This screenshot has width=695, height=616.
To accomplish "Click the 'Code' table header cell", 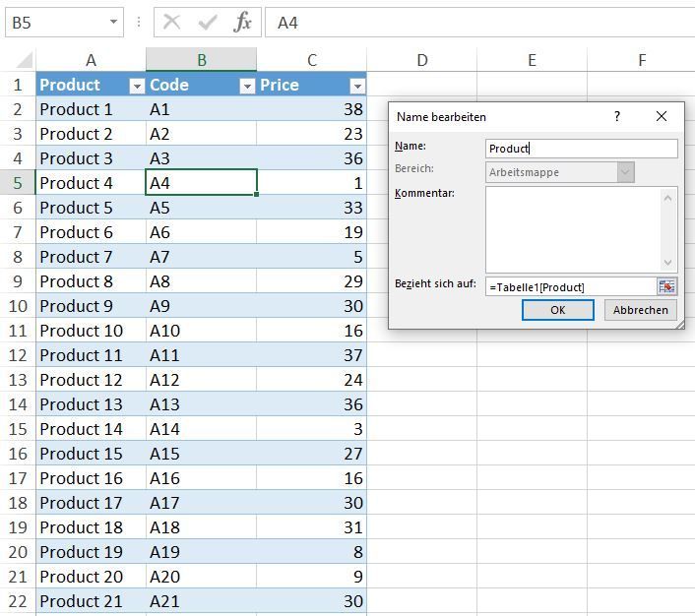I will coord(201,85).
